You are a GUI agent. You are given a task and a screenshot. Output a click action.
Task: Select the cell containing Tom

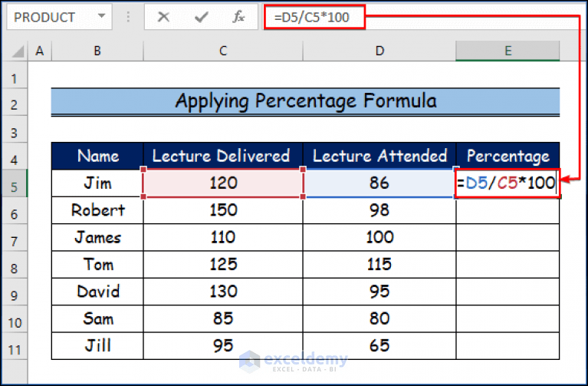(97, 264)
